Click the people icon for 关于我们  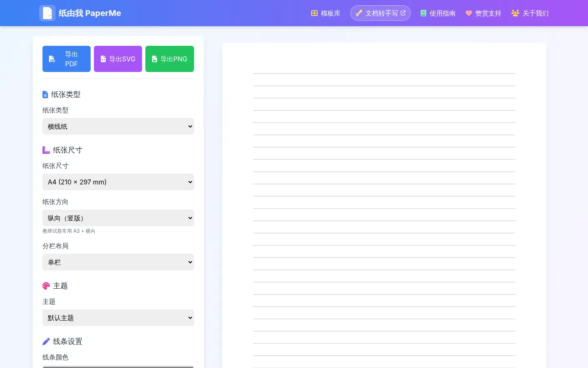click(x=515, y=13)
